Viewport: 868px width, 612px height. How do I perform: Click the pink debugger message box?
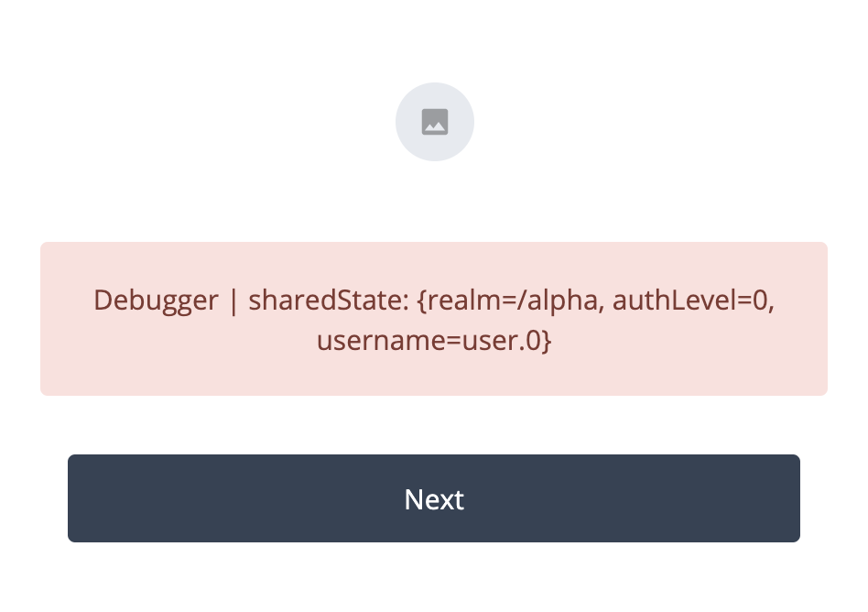tap(433, 319)
